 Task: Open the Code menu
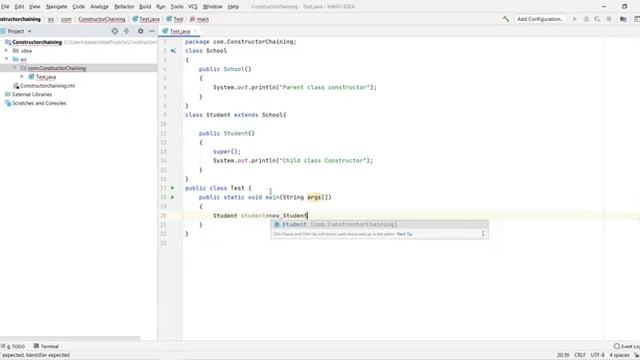click(x=79, y=7)
